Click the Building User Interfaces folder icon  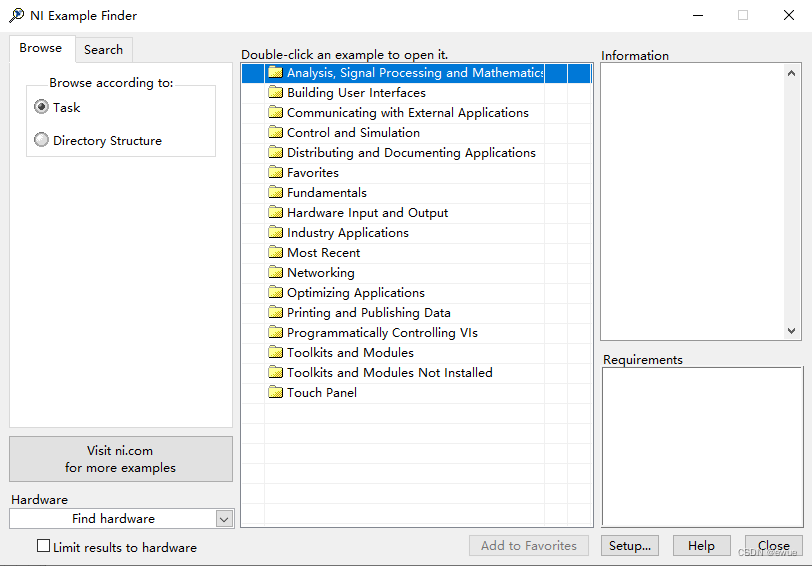(x=276, y=92)
